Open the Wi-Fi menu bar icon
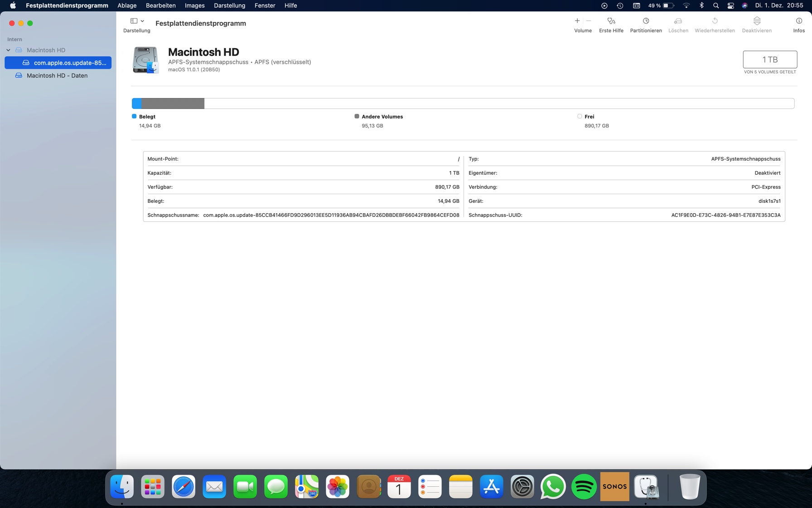 coord(686,5)
